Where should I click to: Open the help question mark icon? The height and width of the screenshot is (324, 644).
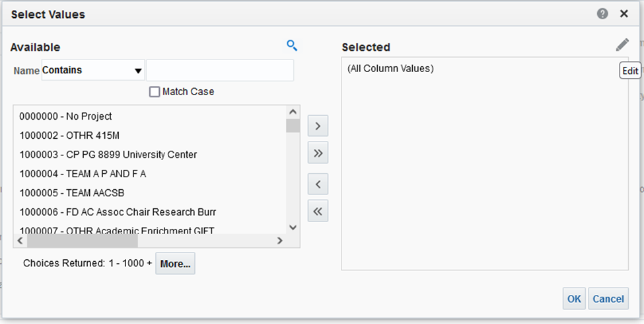tap(602, 14)
